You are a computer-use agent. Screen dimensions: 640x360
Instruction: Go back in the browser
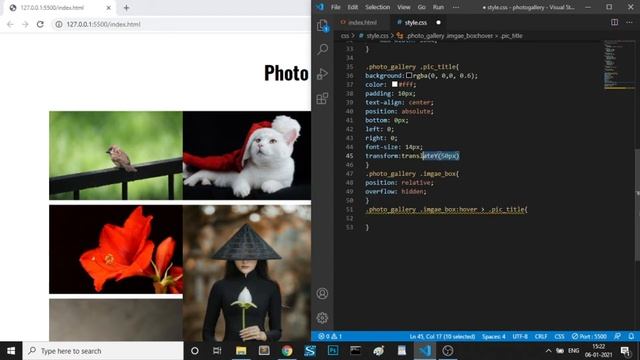click(10, 24)
